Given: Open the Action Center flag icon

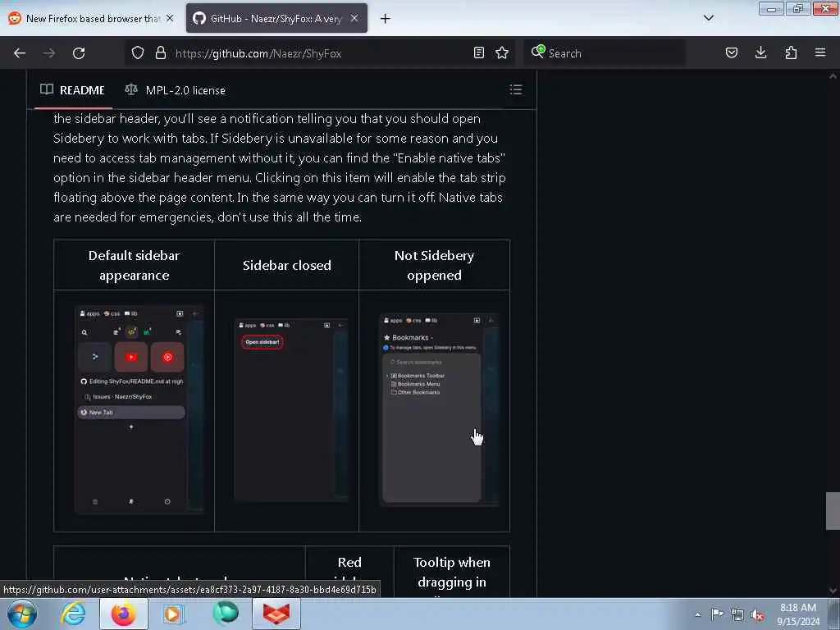Looking at the screenshot, I should [717, 614].
